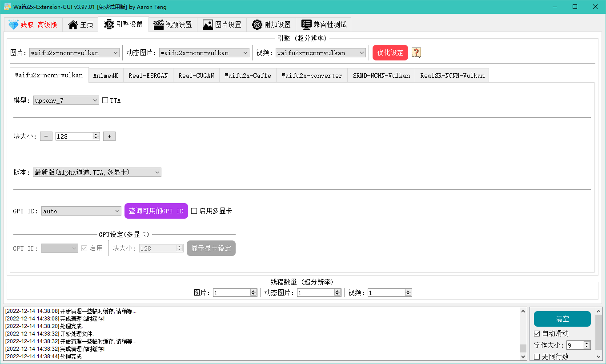Viewport: 606px width, 364px height.
Task: Click the additional settings gear icon
Action: coord(257,25)
